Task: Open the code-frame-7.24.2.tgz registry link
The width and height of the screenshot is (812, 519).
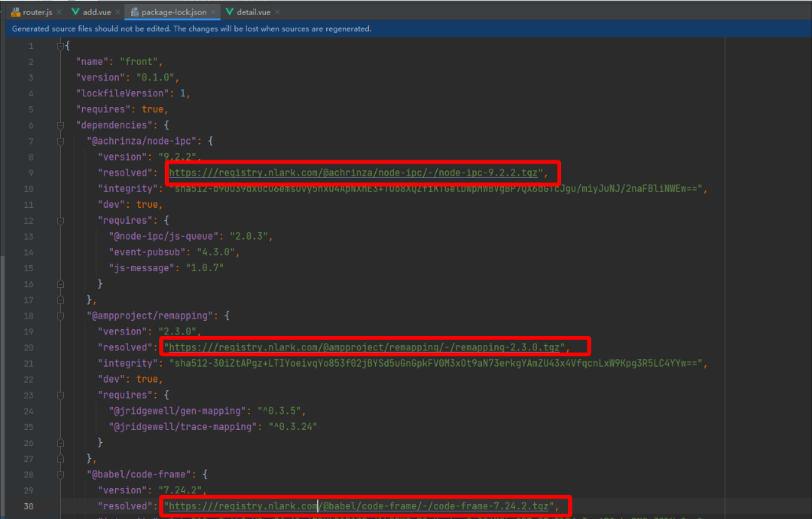Action: tap(359, 506)
